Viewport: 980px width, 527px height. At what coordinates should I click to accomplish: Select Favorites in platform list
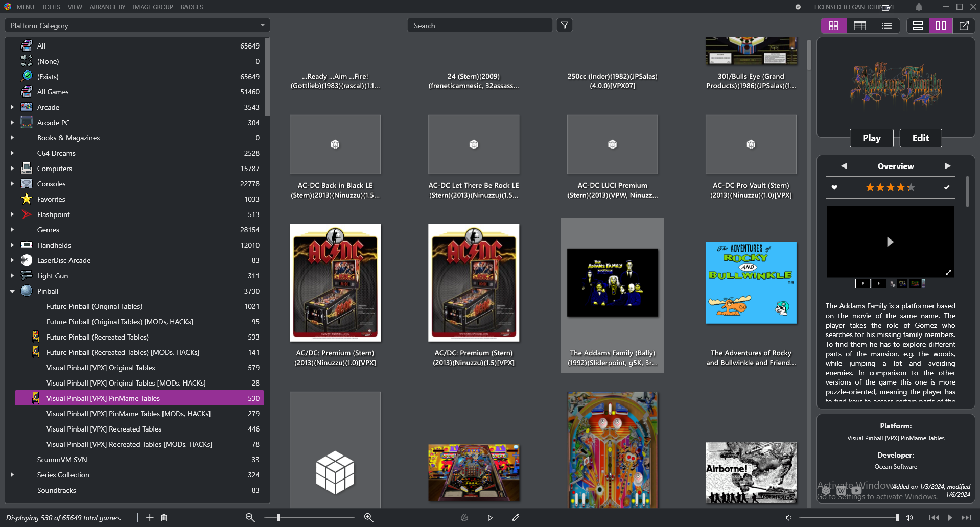(x=139, y=199)
